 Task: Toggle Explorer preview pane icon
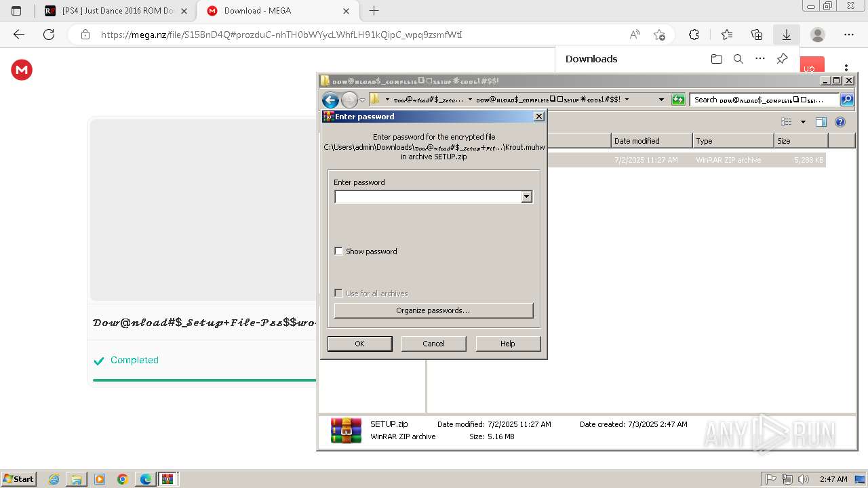pos(821,122)
